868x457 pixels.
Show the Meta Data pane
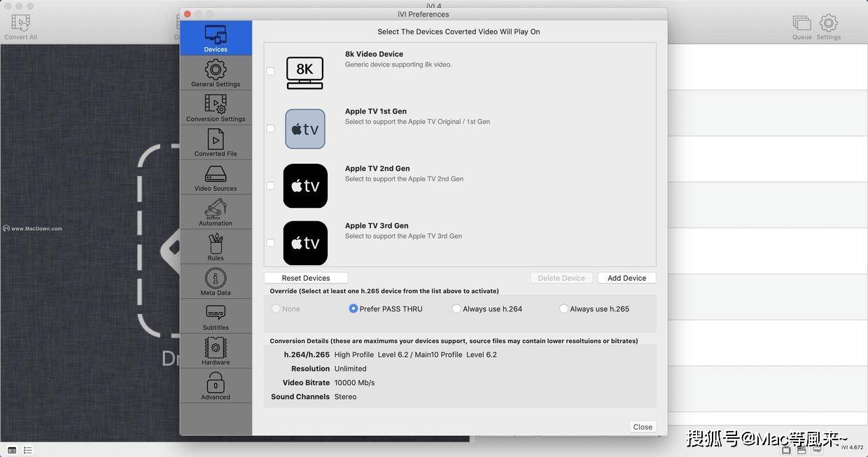pyautogui.click(x=216, y=281)
